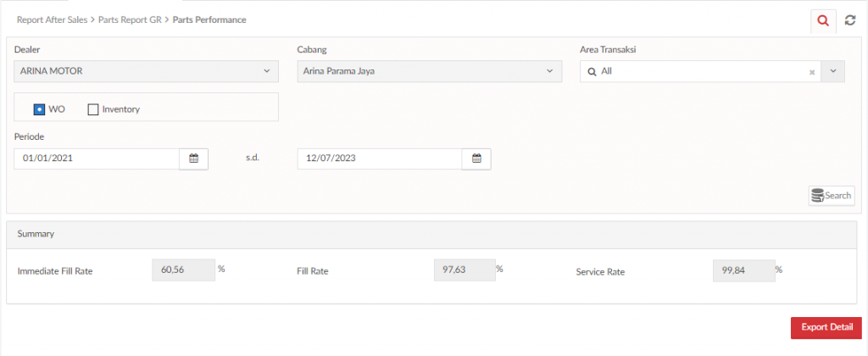Click the magnifier inside Area Transaksi field

(591, 71)
